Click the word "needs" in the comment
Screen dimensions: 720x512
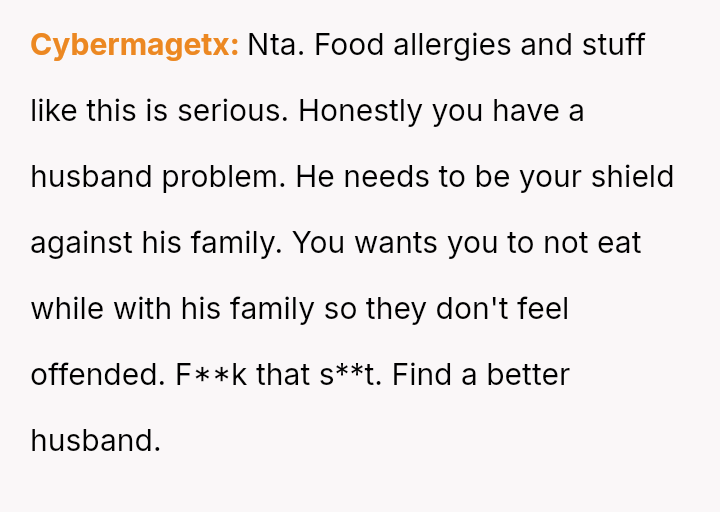pos(405,177)
